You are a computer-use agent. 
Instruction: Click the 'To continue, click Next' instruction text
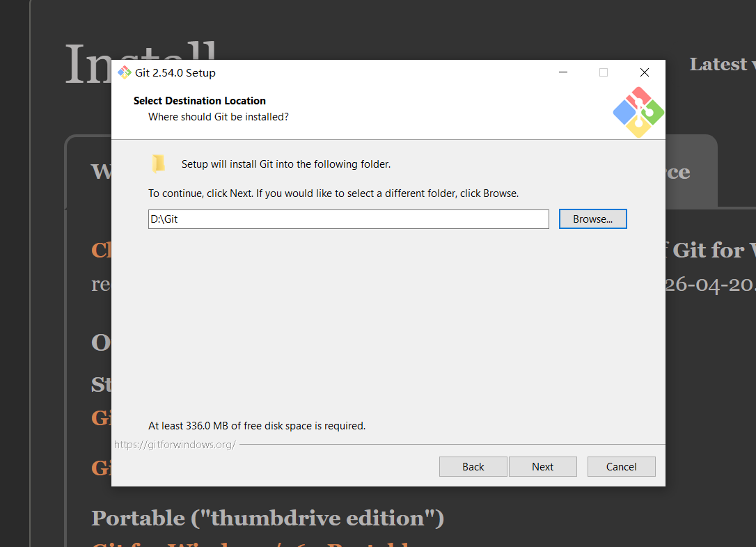333,193
